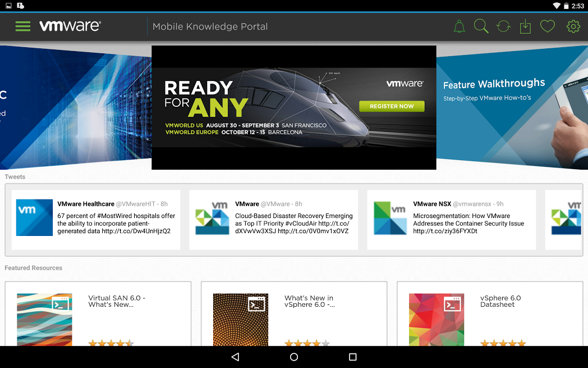Select the data center banner on left
The image size is (588, 368).
click(x=76, y=107)
